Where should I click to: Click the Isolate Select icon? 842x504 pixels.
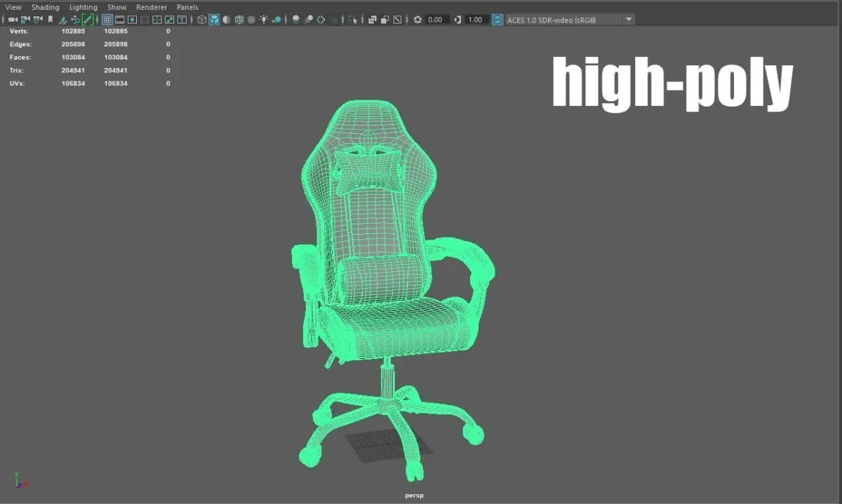click(353, 20)
